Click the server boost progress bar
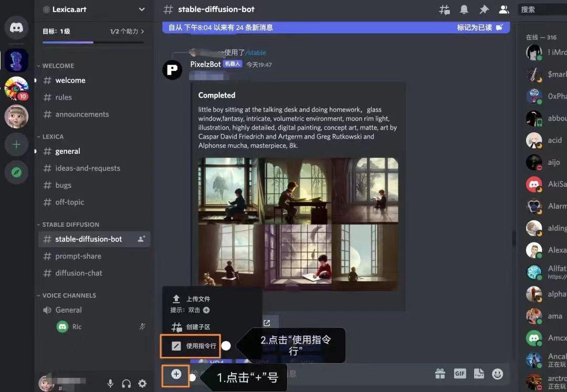The width and height of the screenshot is (567, 392). [93, 43]
